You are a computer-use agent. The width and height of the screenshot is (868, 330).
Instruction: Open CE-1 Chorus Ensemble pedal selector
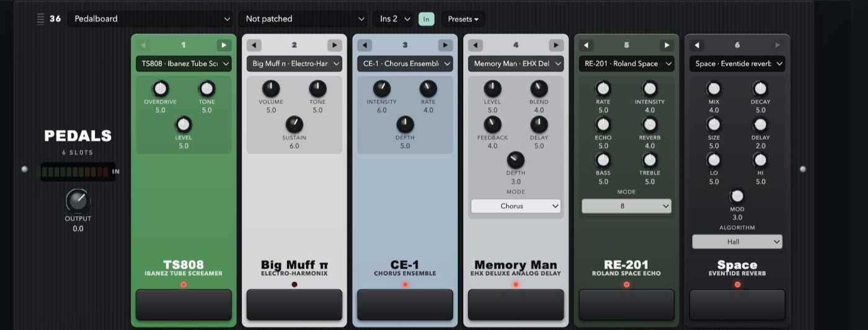pyautogui.click(x=405, y=64)
